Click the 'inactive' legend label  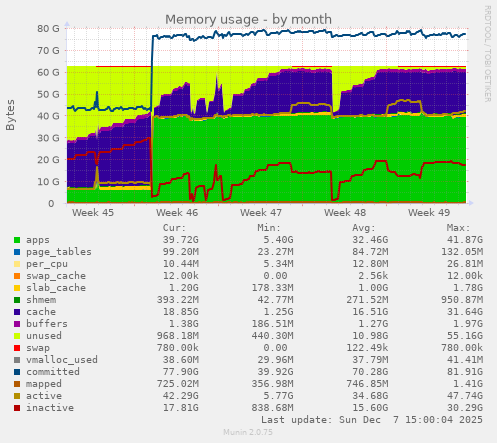click(x=50, y=408)
